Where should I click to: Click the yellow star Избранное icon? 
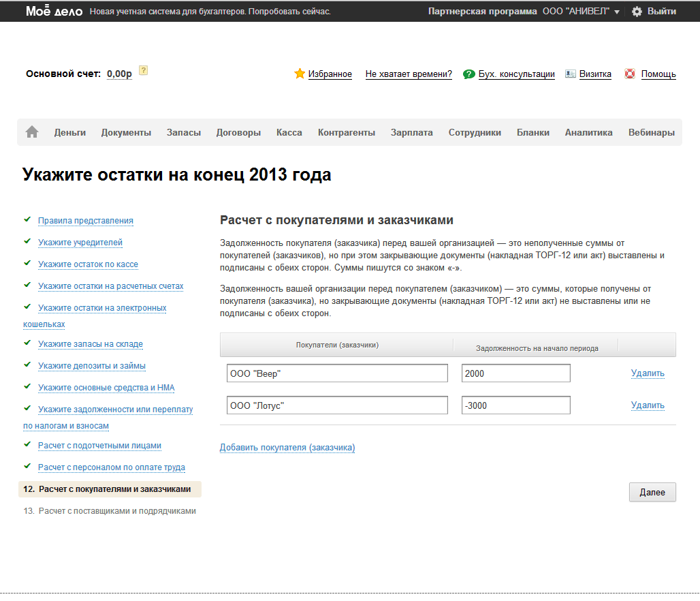(x=300, y=74)
